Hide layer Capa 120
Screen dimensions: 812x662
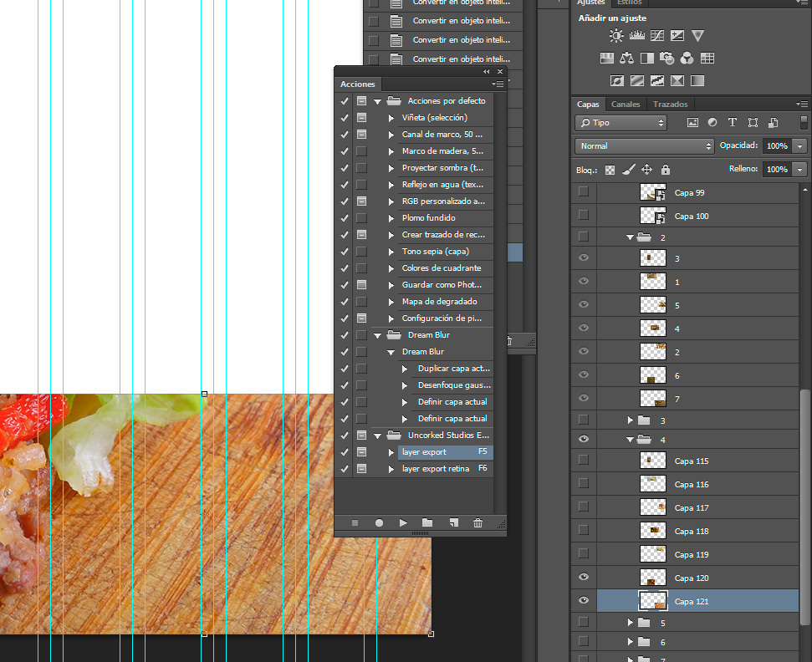(584, 577)
